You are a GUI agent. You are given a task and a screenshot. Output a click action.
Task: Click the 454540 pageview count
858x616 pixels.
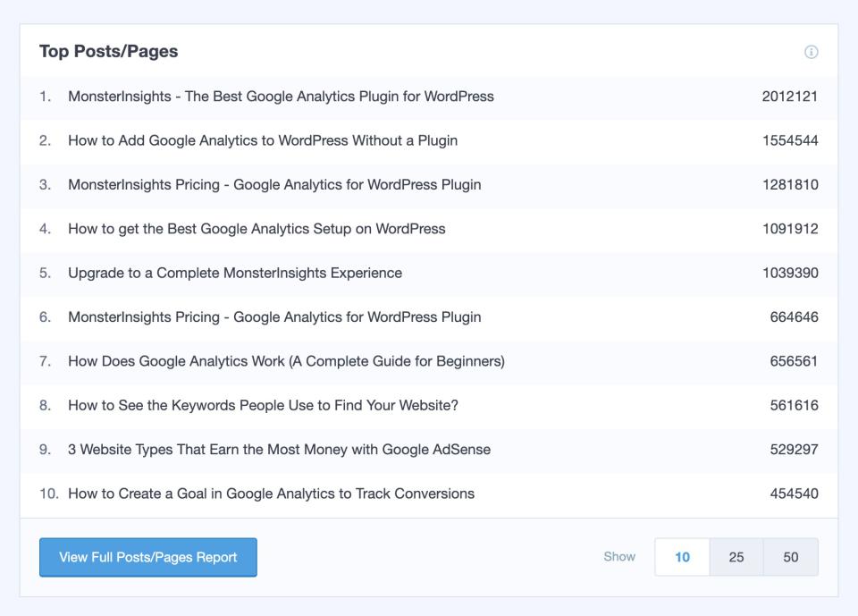click(x=794, y=494)
